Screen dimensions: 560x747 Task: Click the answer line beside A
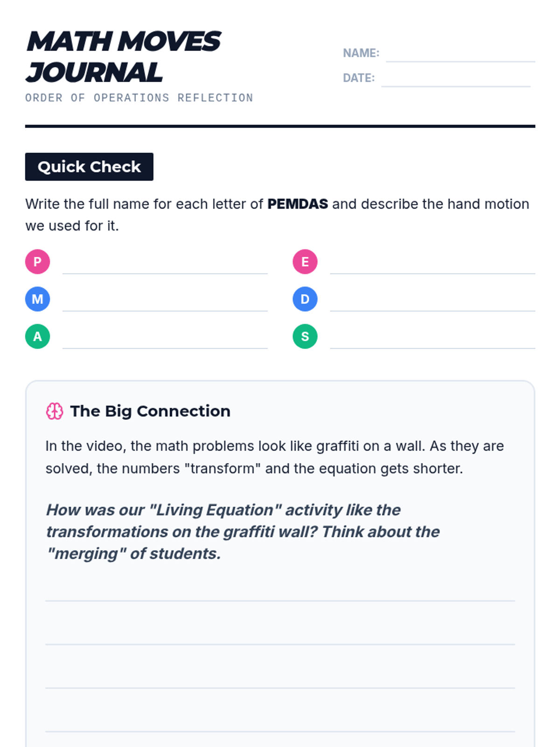pyautogui.click(x=165, y=341)
